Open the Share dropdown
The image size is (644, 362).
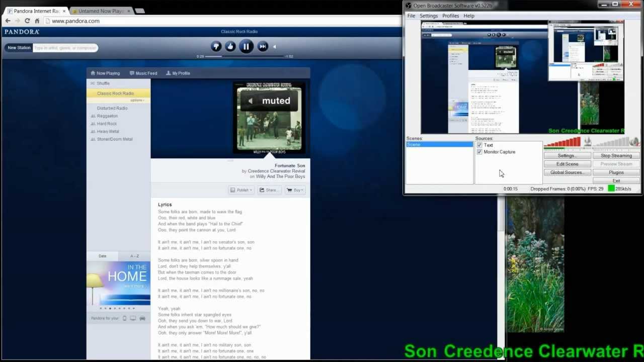coord(270,190)
